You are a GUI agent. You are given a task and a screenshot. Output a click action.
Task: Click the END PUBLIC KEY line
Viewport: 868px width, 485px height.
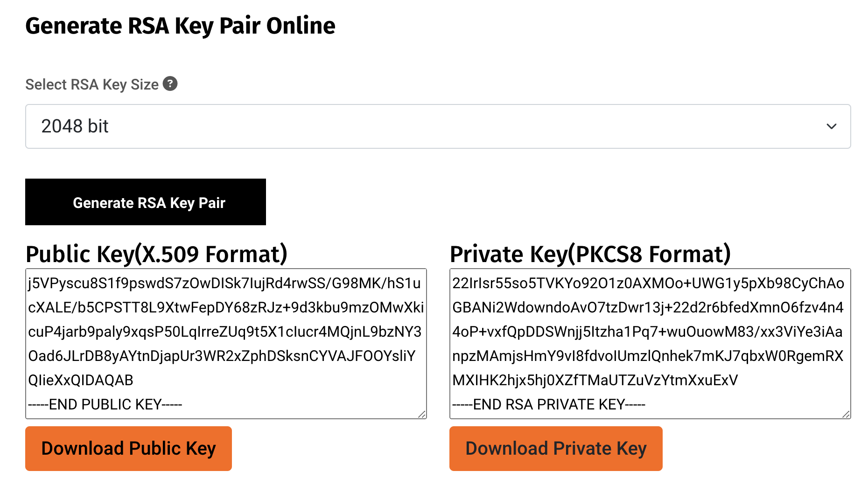(x=105, y=404)
